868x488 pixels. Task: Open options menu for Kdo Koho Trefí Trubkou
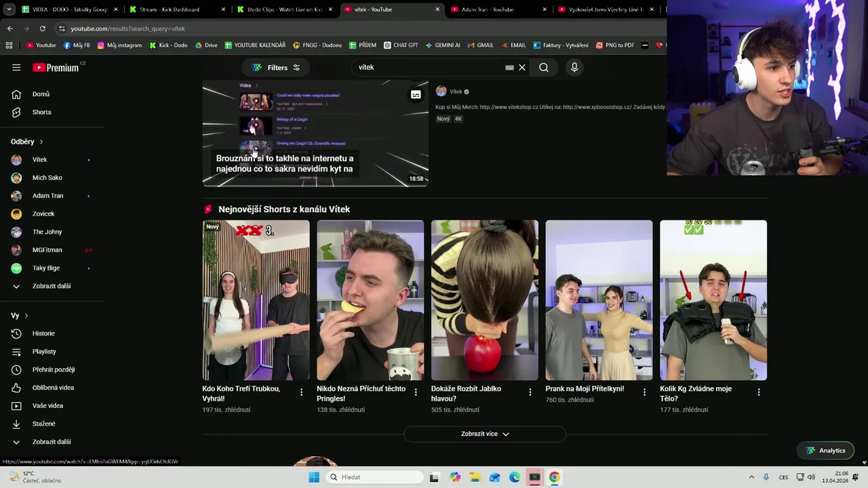[302, 392]
